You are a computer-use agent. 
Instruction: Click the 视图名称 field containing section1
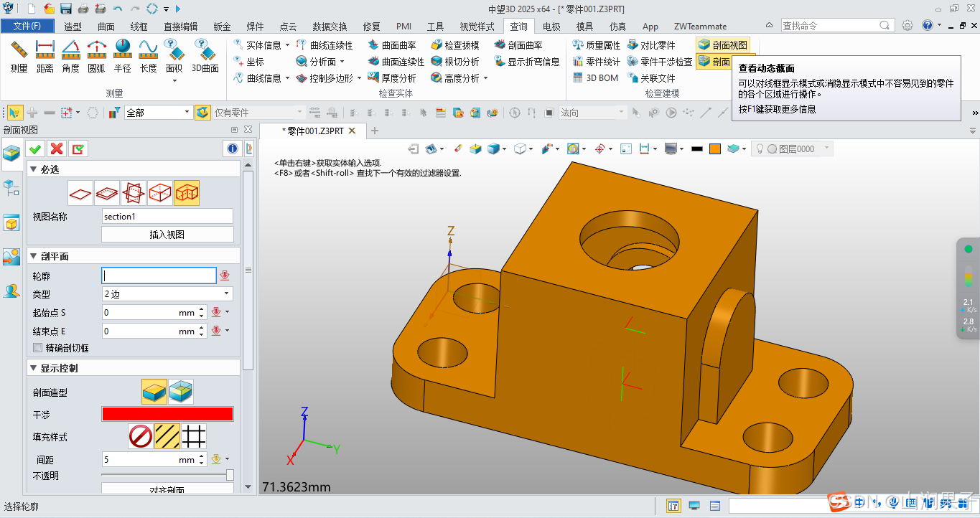[167, 216]
